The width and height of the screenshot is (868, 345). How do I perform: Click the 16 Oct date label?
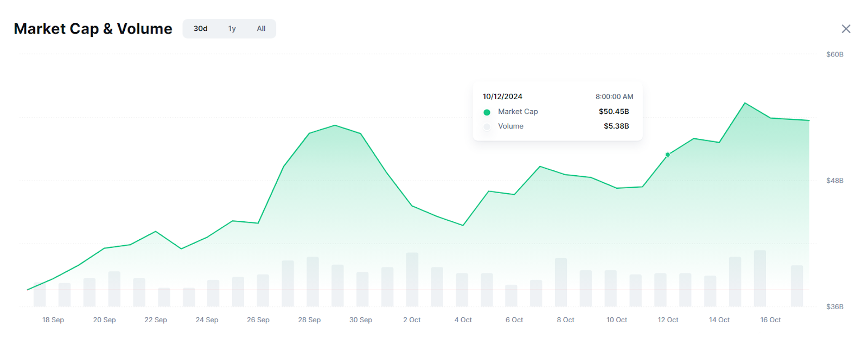click(770, 320)
